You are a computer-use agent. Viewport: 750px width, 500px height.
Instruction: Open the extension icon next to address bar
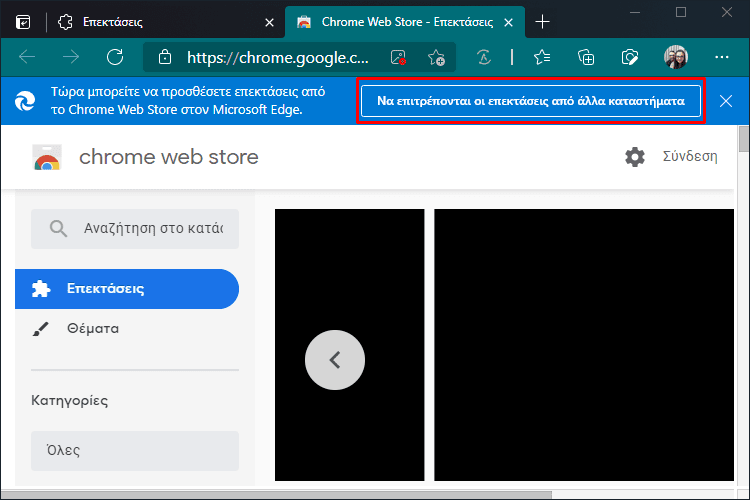(x=484, y=58)
